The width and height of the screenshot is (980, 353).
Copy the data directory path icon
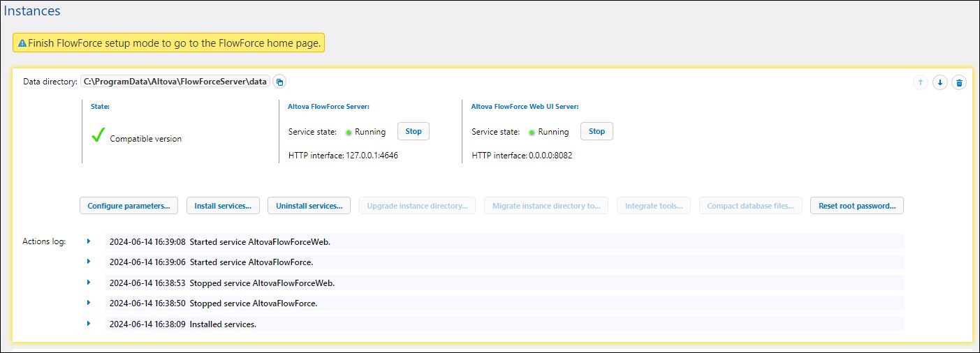(x=279, y=82)
